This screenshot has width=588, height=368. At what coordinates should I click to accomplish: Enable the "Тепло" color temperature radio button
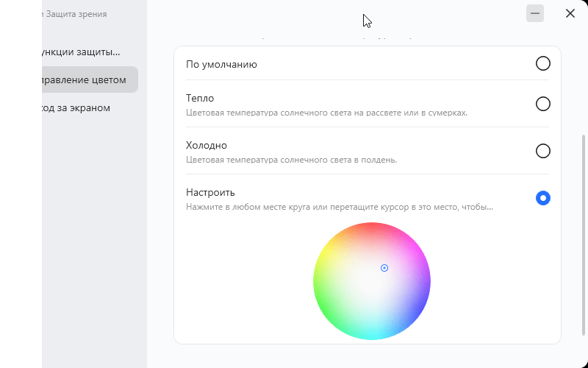click(x=543, y=104)
